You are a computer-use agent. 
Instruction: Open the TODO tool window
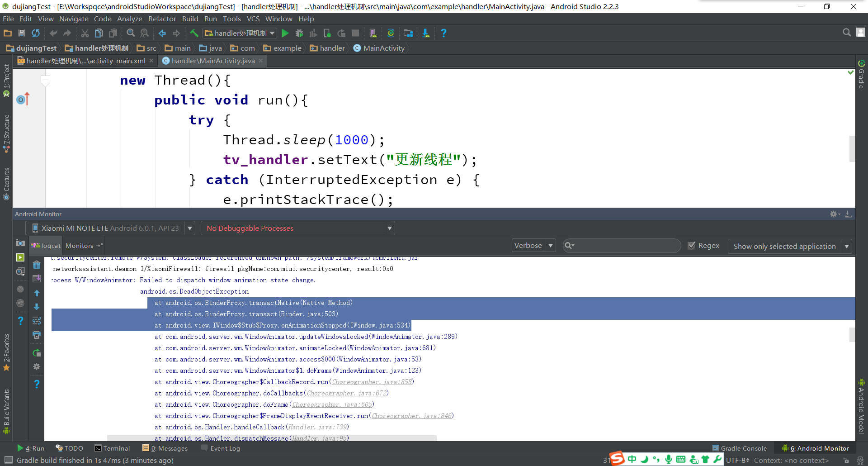pyautogui.click(x=70, y=448)
